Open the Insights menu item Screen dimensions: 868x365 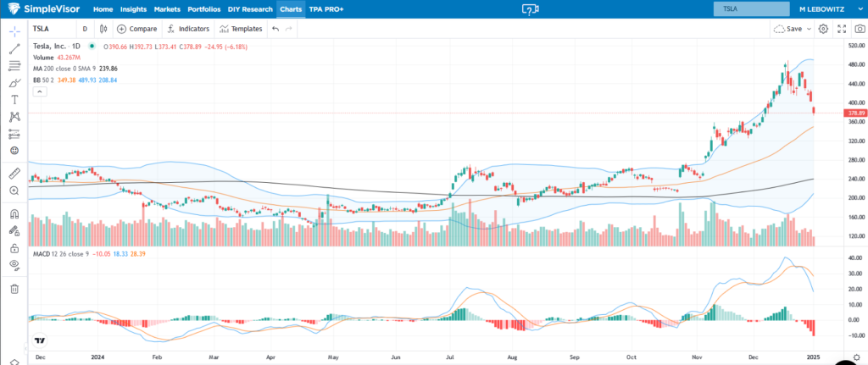point(133,9)
